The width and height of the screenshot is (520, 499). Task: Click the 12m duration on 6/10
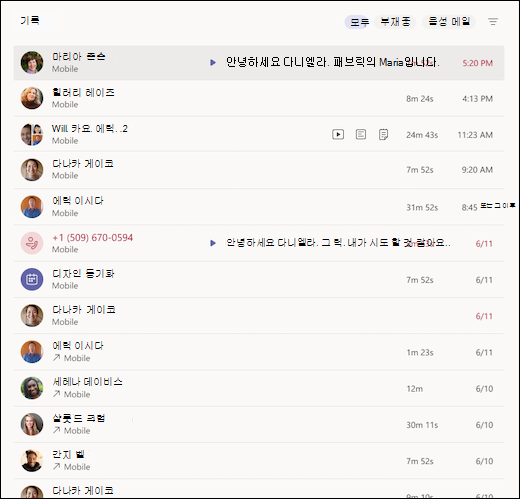click(415, 389)
